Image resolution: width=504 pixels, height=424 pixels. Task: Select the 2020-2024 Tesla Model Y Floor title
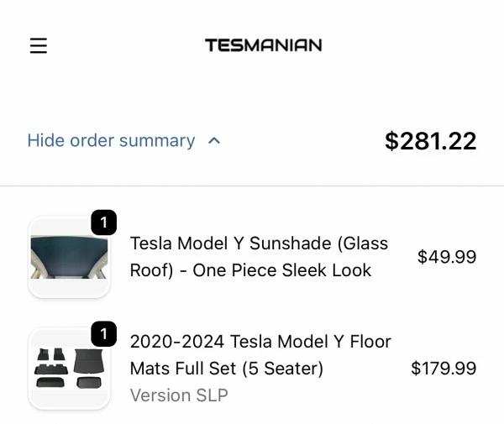tap(260, 342)
